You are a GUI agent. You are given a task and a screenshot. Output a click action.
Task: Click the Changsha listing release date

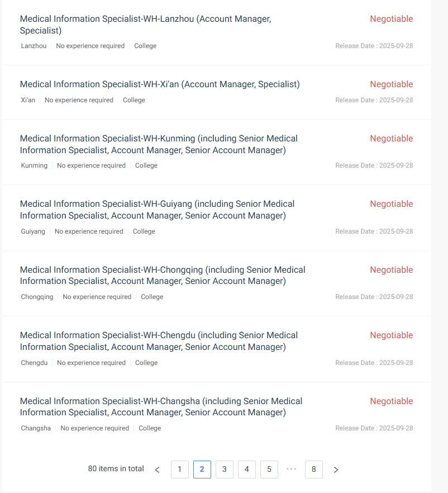(374, 428)
